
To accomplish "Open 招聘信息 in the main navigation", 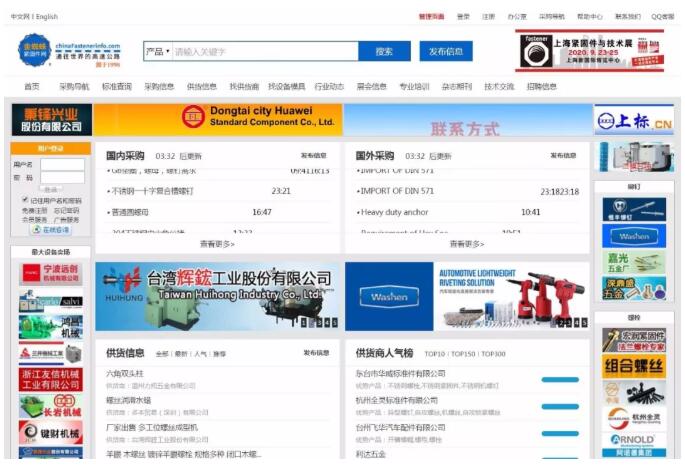I will pos(542,86).
